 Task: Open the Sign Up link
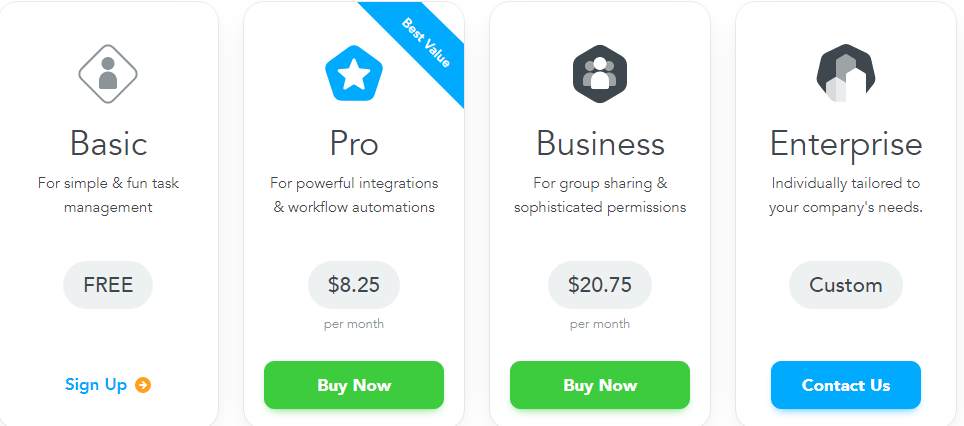96,385
